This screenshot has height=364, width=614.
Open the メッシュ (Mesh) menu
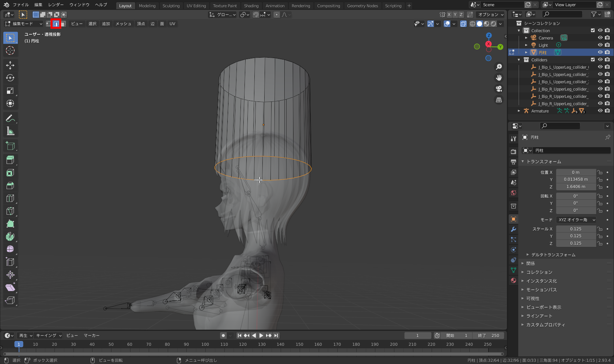(123, 24)
